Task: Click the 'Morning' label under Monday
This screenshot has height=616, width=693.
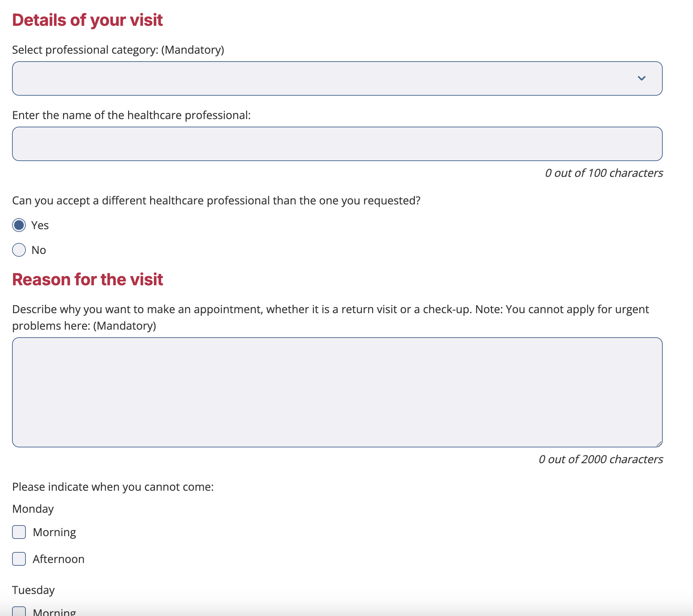Action: pyautogui.click(x=54, y=532)
